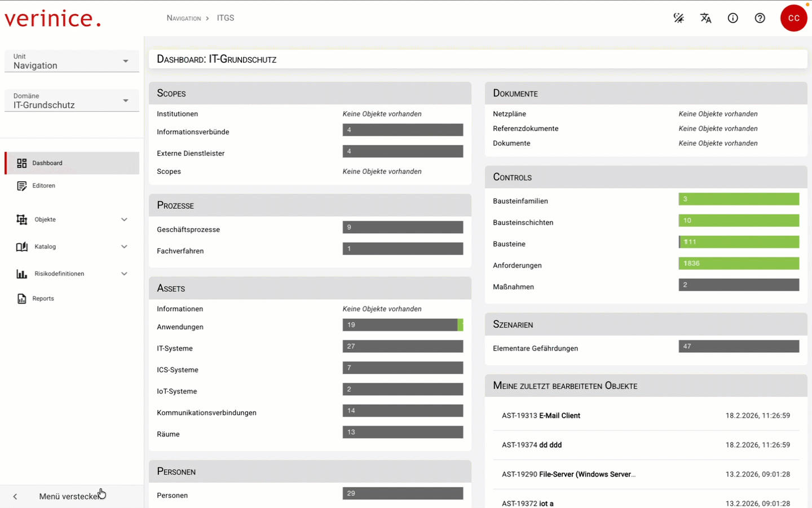Click the Assets section header
The height and width of the screenshot is (508, 812).
(310, 288)
